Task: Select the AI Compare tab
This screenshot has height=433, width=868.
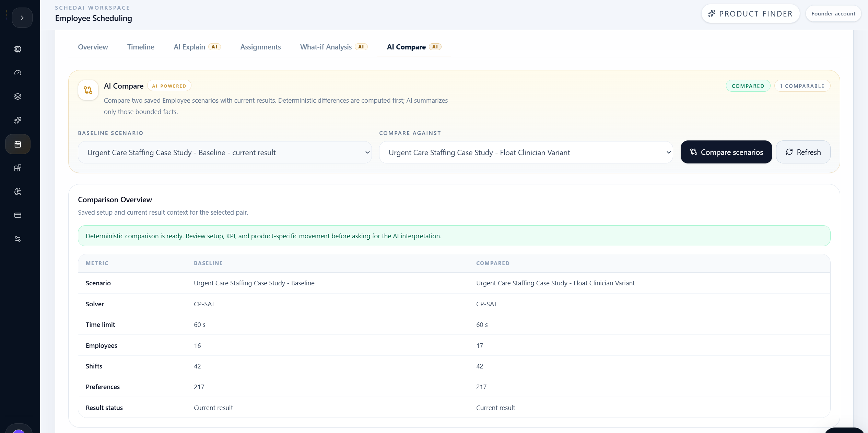Action: pos(414,47)
